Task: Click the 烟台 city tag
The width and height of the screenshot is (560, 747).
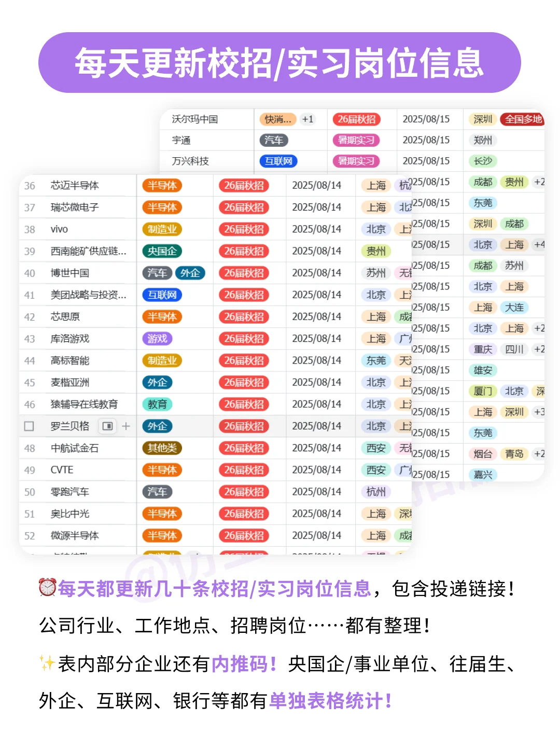Action: pyautogui.click(x=483, y=454)
